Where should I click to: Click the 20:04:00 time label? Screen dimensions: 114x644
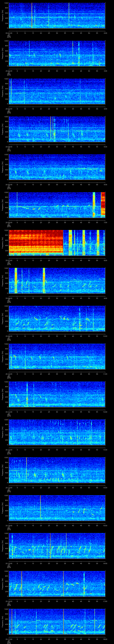pyautogui.click(x=9, y=147)
